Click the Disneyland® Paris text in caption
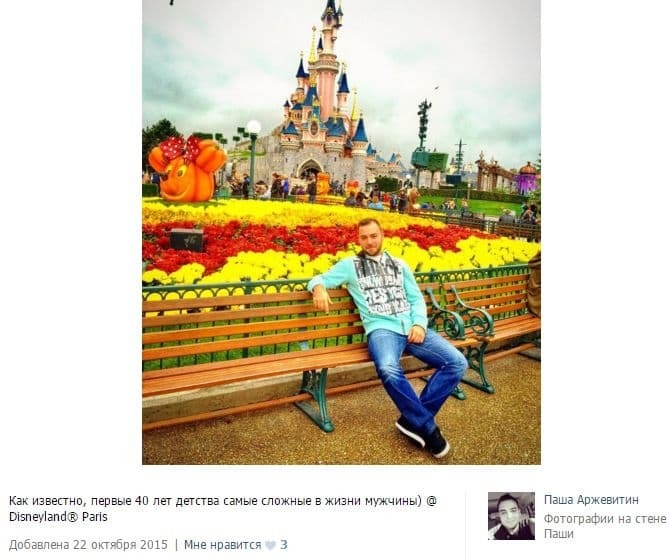 [x=58, y=517]
